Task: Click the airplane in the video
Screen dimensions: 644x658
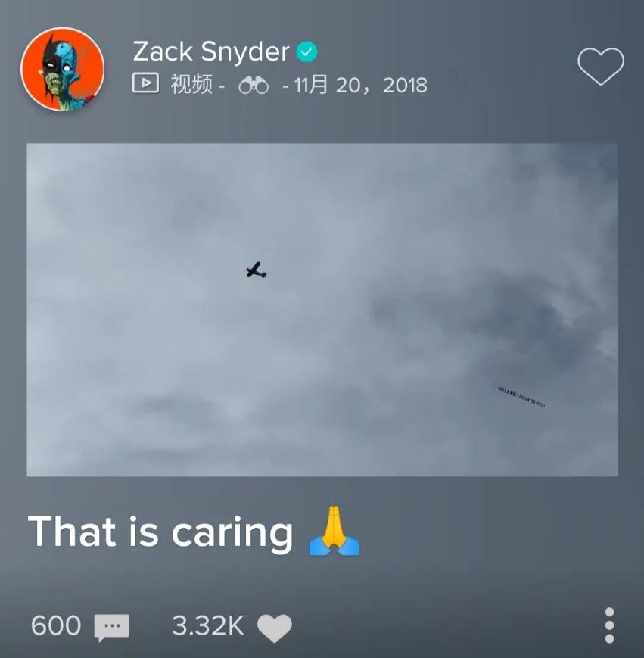Action: point(257,270)
